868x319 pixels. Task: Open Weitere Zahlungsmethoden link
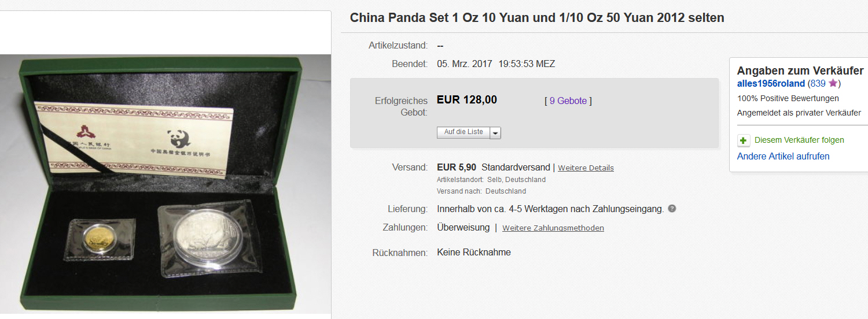tap(553, 228)
